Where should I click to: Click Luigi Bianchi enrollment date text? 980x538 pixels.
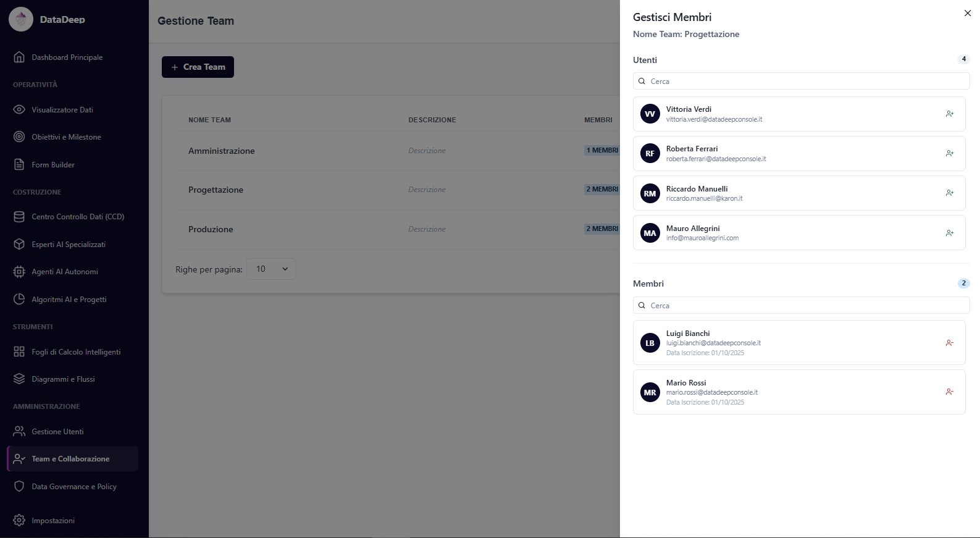tap(705, 353)
